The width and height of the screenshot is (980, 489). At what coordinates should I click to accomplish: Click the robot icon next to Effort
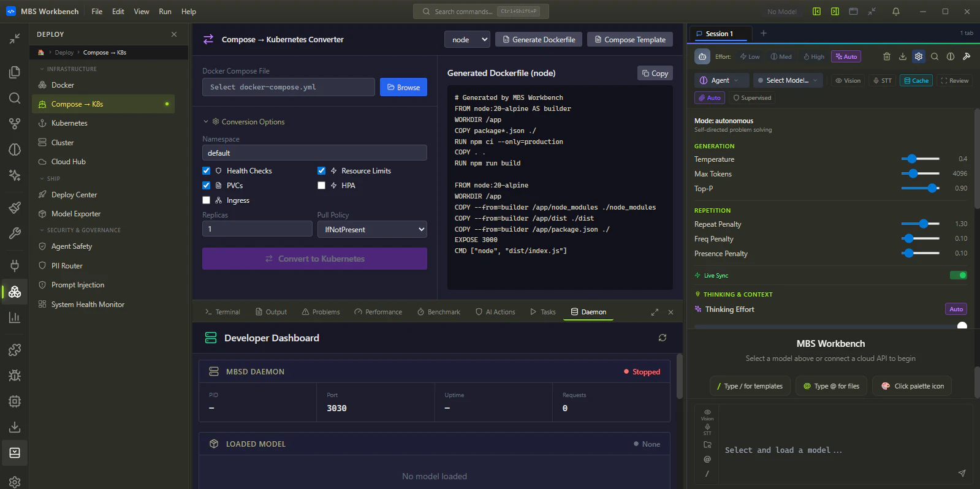[702, 56]
